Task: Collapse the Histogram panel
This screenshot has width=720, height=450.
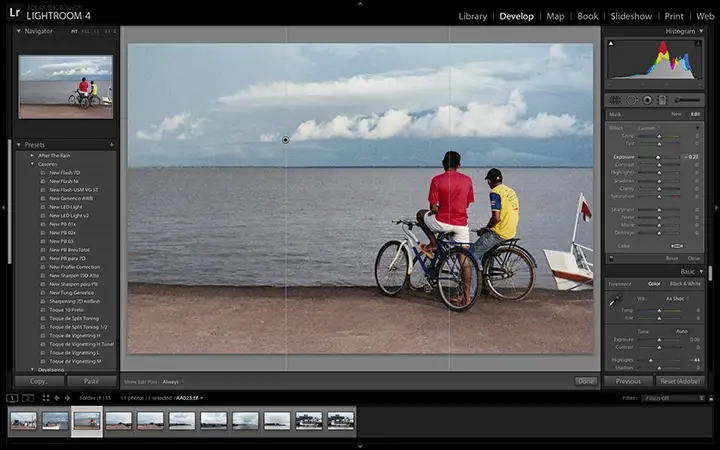Action: click(701, 31)
